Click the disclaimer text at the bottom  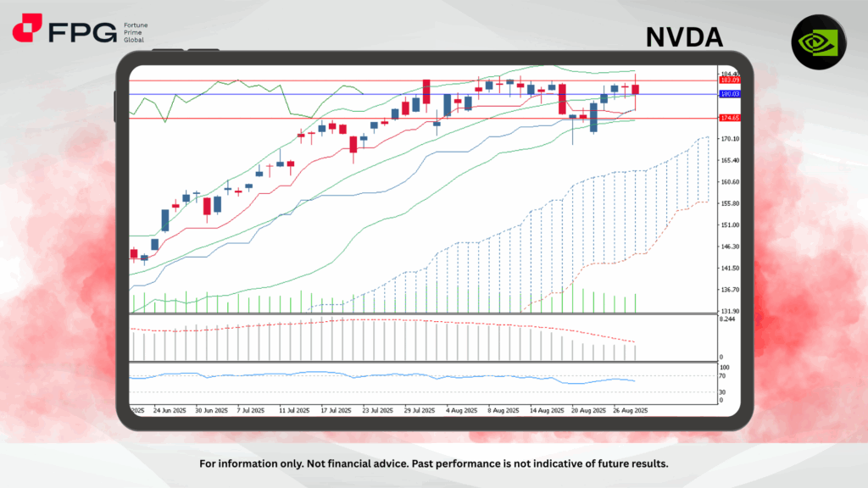click(x=434, y=464)
